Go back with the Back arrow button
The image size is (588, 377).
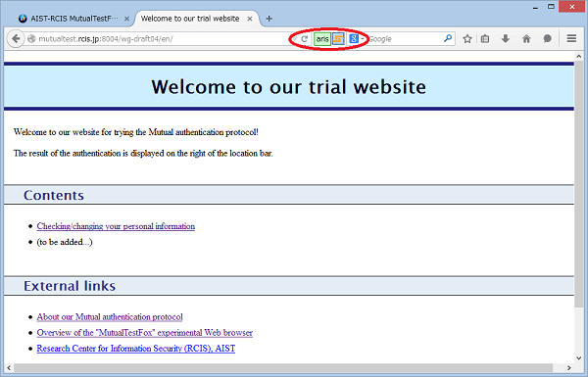click(x=16, y=38)
